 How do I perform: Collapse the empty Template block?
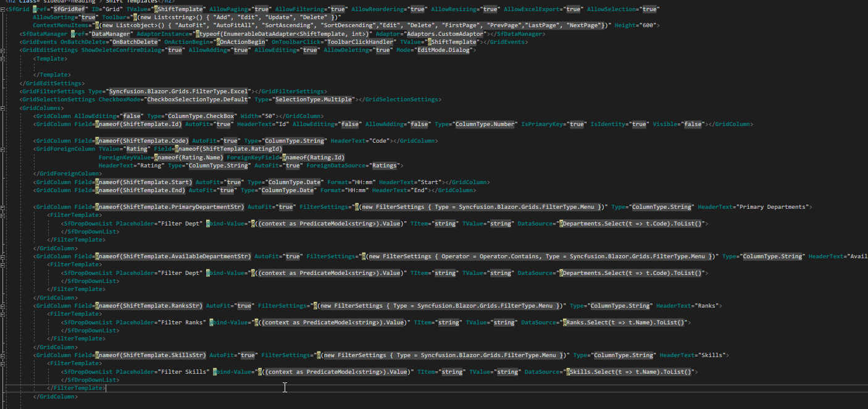(4, 58)
